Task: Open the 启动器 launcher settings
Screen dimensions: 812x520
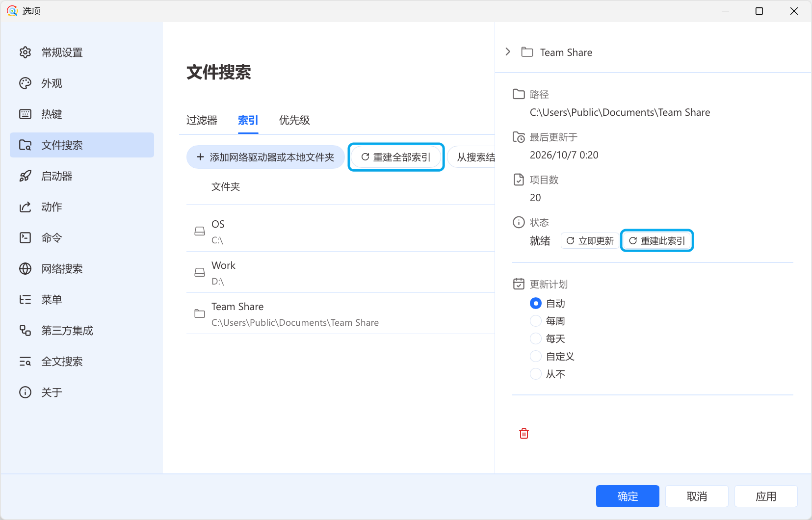Action: point(82,176)
